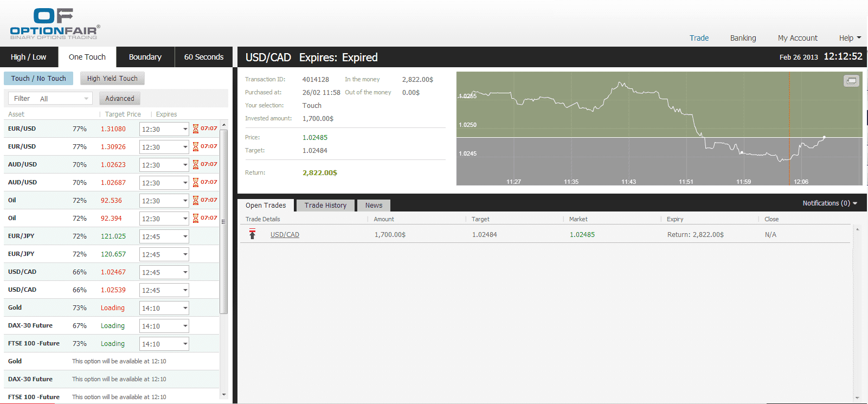Open the Filter All dropdown

(x=50, y=98)
